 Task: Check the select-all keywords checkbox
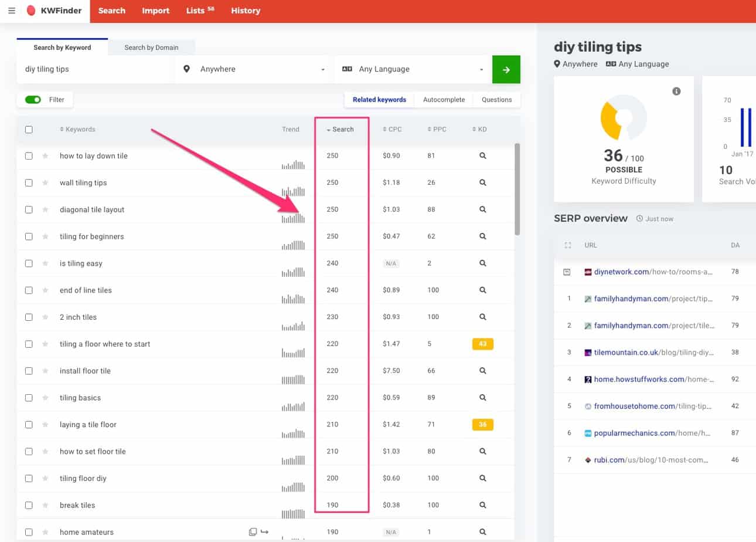tap(29, 129)
